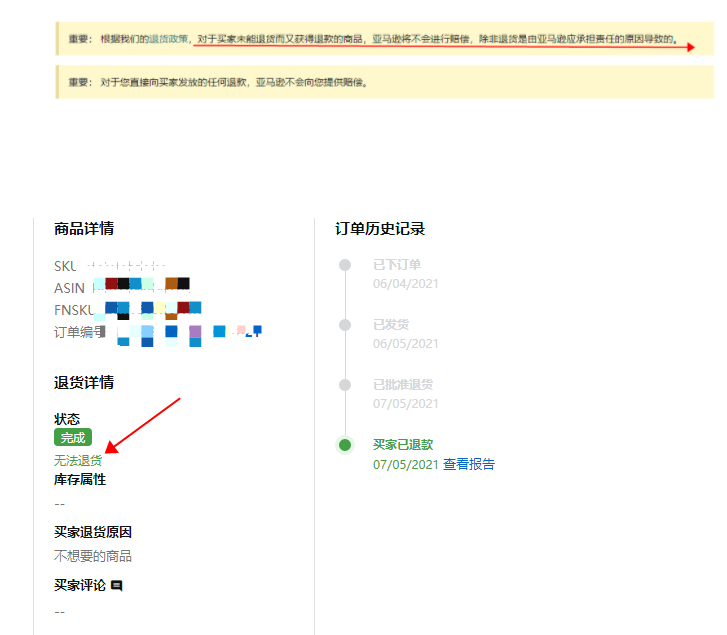Image resolution: width=727 pixels, height=635 pixels.
Task: Click the FNSKU value row
Action: pos(140,309)
